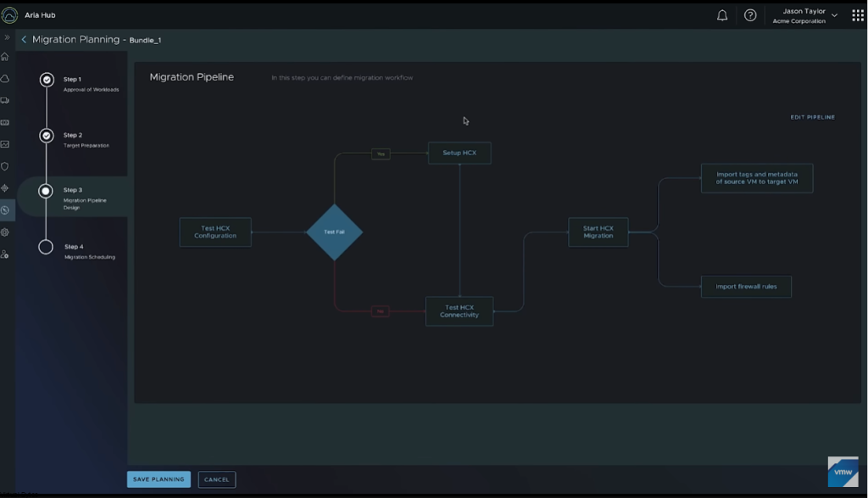
Task: Open Step 2 Target Preparation
Action: click(86, 140)
